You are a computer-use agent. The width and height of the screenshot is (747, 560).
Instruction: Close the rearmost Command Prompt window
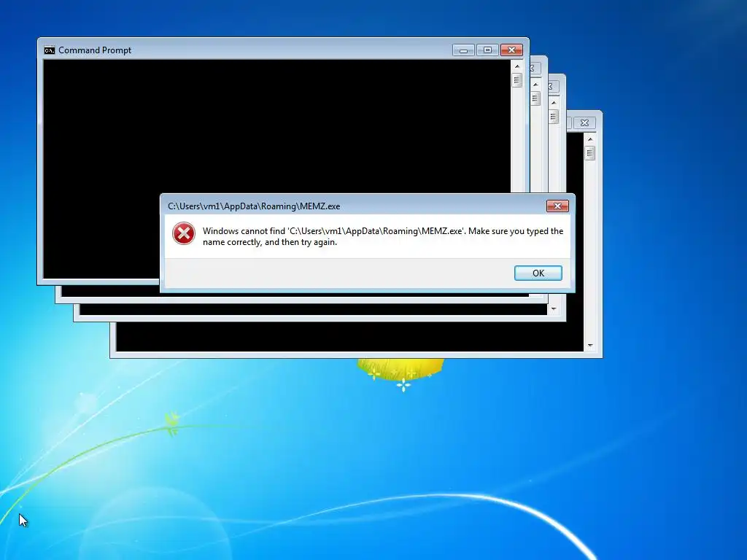click(584, 122)
